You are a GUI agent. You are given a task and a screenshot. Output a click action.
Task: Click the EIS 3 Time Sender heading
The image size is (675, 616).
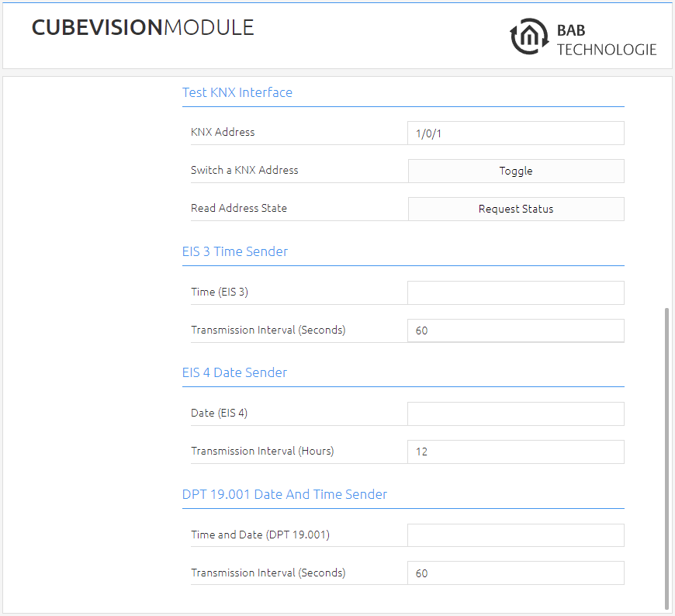coord(235,251)
